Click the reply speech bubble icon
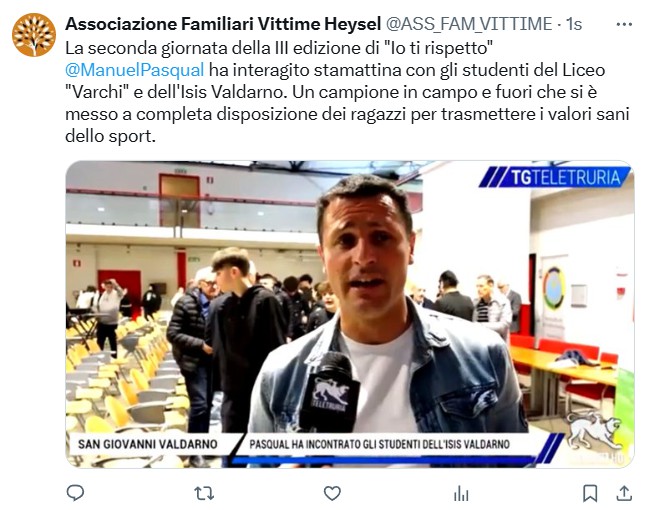 pyautogui.click(x=75, y=493)
